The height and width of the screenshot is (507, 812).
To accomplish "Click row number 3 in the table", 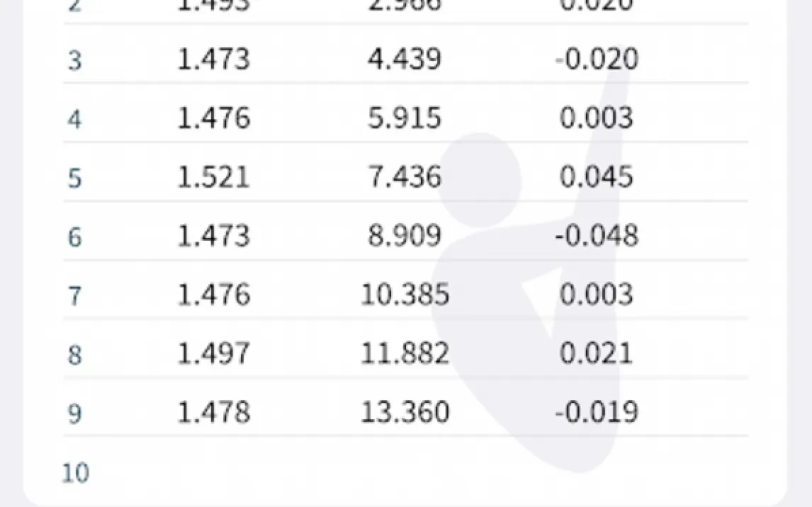I will coord(75,61).
